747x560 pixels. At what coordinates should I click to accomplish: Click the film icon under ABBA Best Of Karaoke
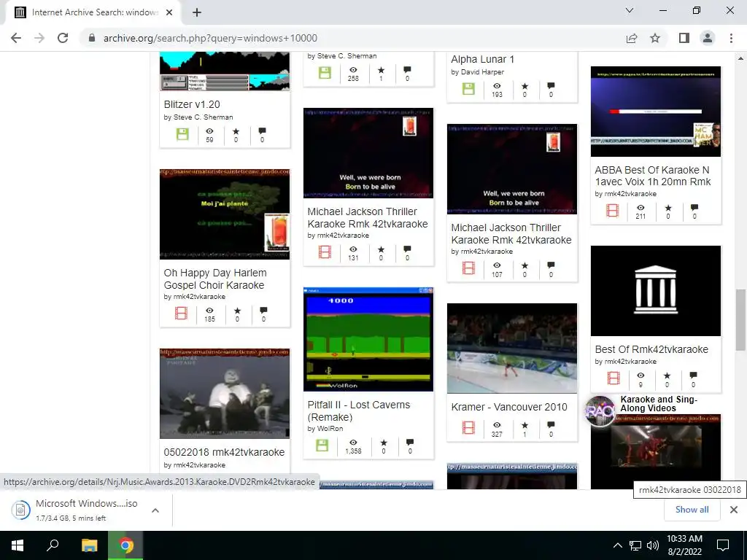pyautogui.click(x=613, y=211)
